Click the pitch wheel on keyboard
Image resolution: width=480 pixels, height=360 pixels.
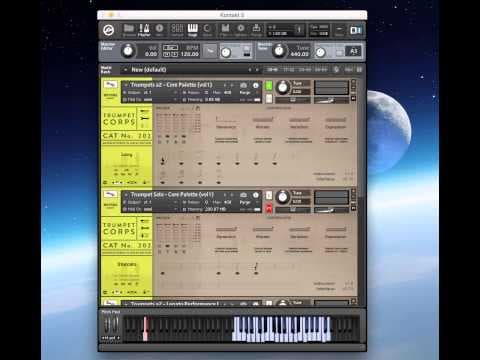pyautogui.click(x=107, y=324)
